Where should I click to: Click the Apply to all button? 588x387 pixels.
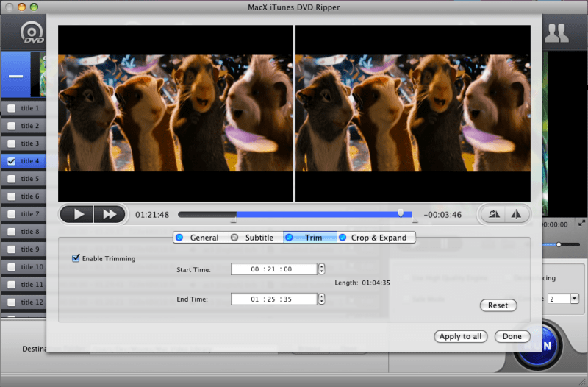(x=461, y=336)
